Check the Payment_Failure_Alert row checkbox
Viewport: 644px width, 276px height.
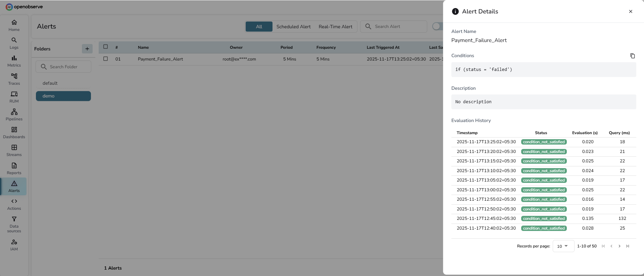tap(106, 59)
